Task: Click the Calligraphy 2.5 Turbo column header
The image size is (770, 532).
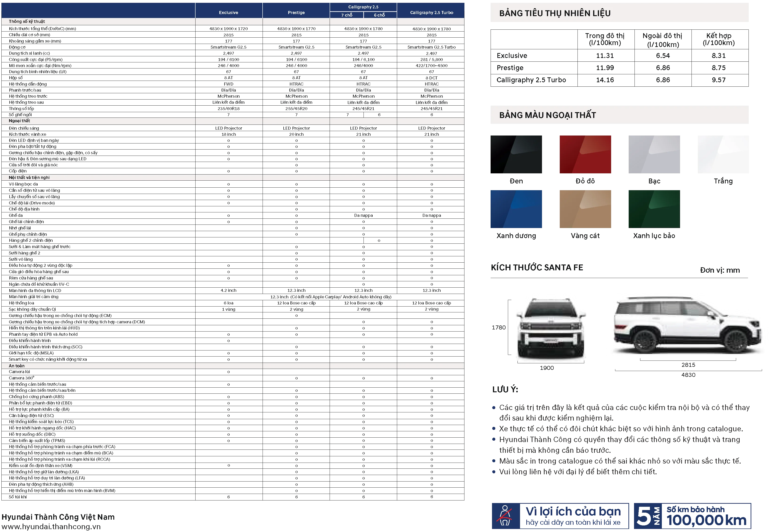Action: click(x=431, y=12)
